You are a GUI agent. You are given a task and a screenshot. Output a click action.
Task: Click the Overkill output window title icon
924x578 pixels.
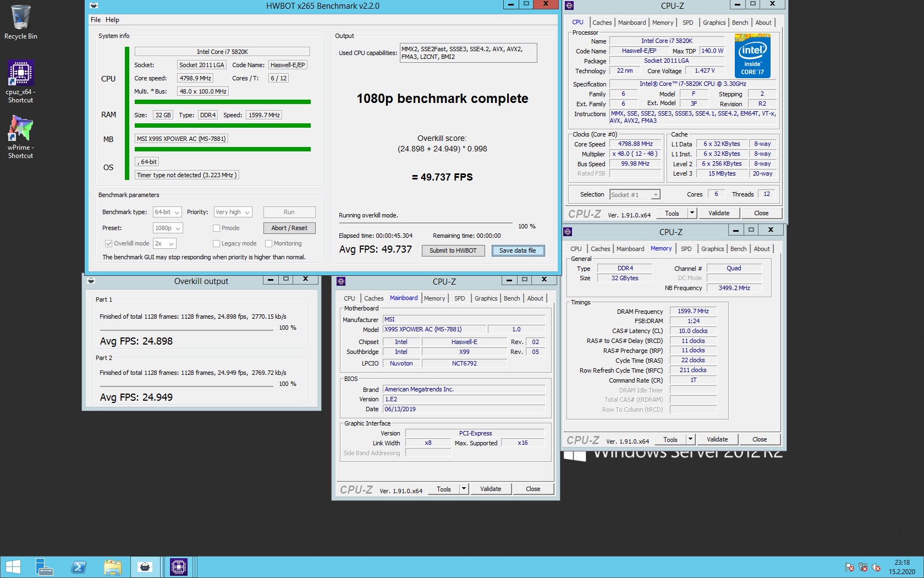click(x=91, y=281)
